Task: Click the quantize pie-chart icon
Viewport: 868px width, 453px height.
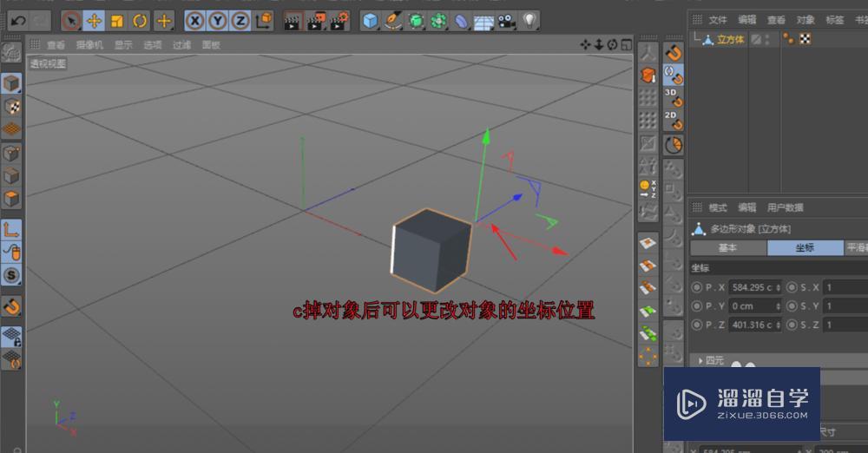Action: pyautogui.click(x=674, y=146)
